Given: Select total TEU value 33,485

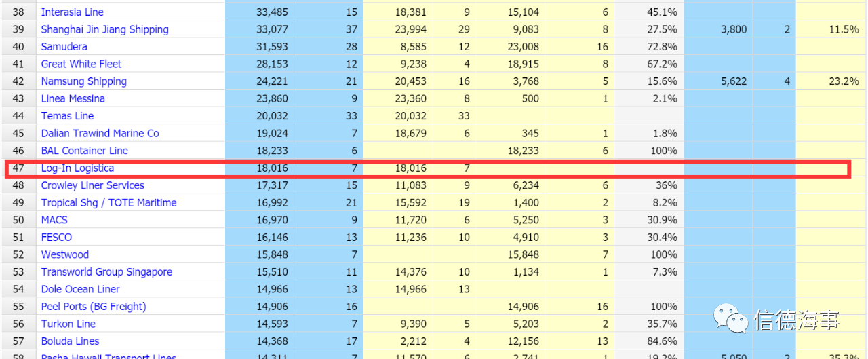Looking at the screenshot, I should pyautogui.click(x=273, y=12).
